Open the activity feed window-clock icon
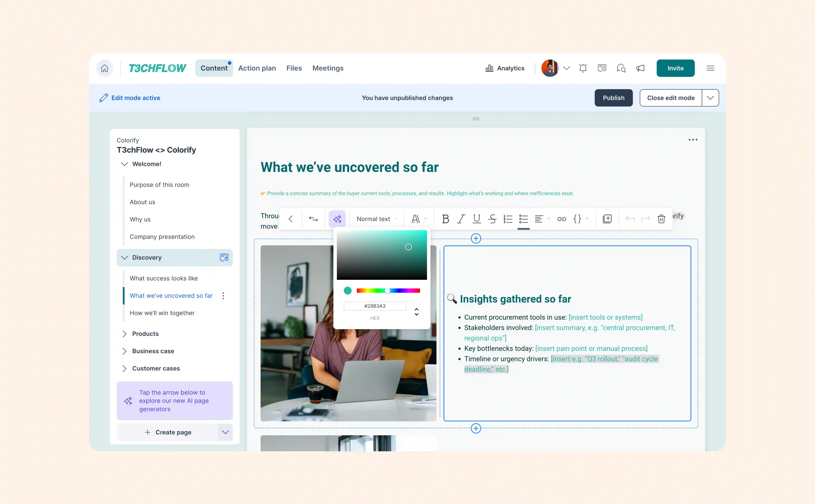 (602, 68)
